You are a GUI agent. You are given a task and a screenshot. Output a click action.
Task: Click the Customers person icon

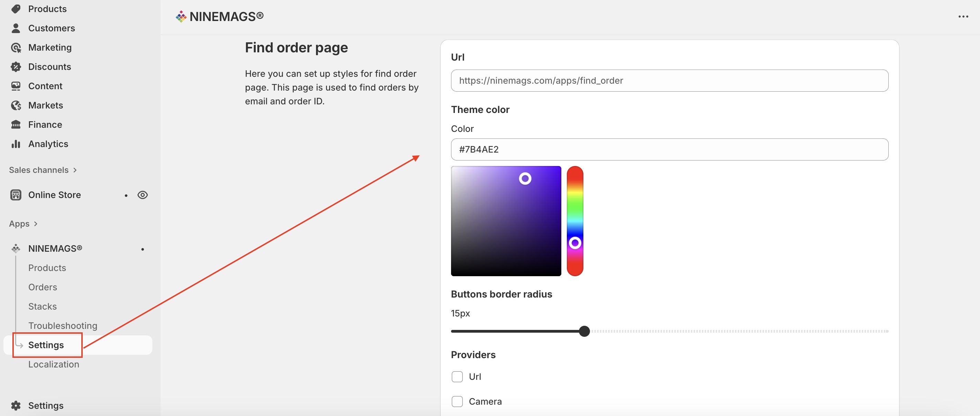pyautogui.click(x=16, y=28)
